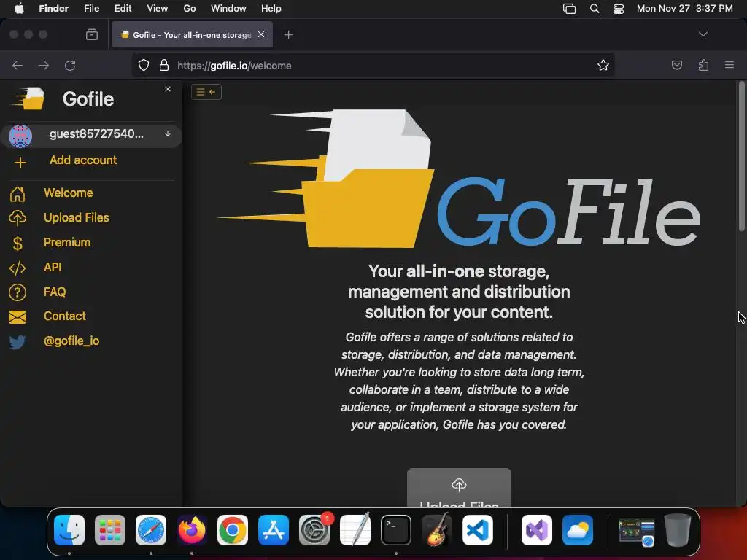Collapse sidebar with the hamburger arrow button
The height and width of the screenshot is (560, 747).
(206, 92)
